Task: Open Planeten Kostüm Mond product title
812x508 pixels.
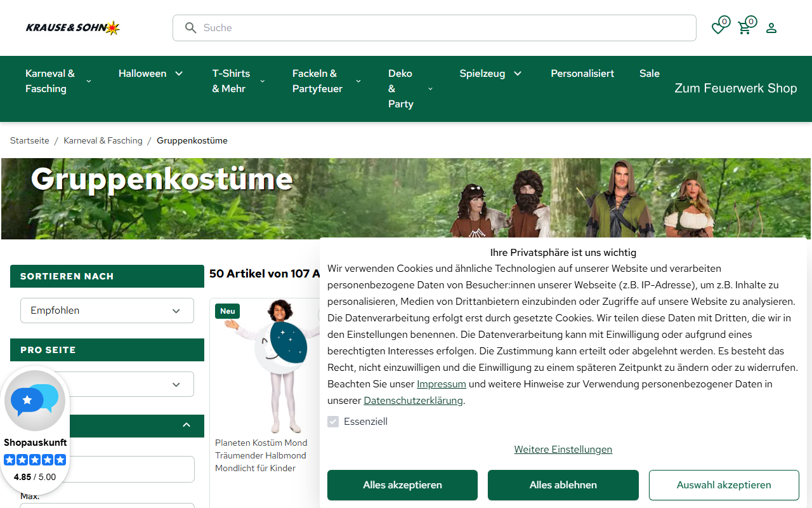Action: 261,455
